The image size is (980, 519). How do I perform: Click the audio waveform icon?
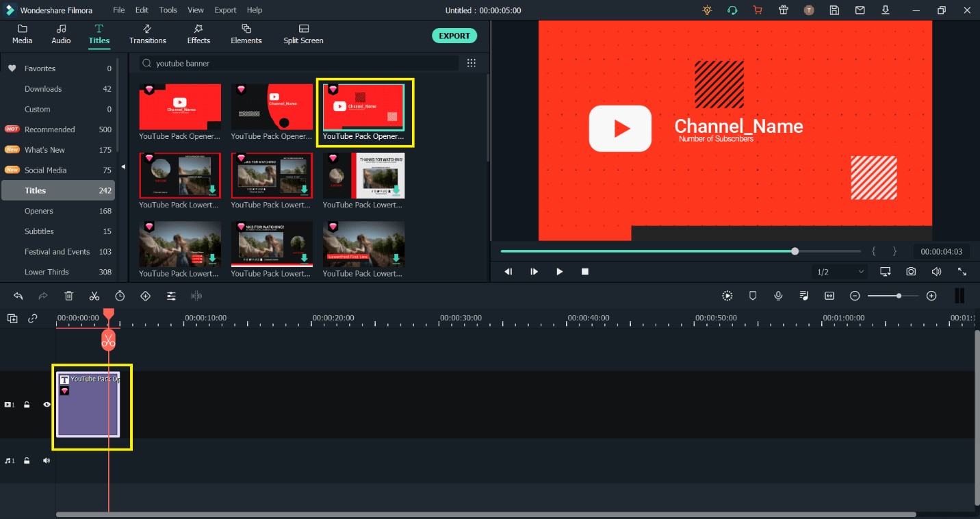click(x=196, y=296)
